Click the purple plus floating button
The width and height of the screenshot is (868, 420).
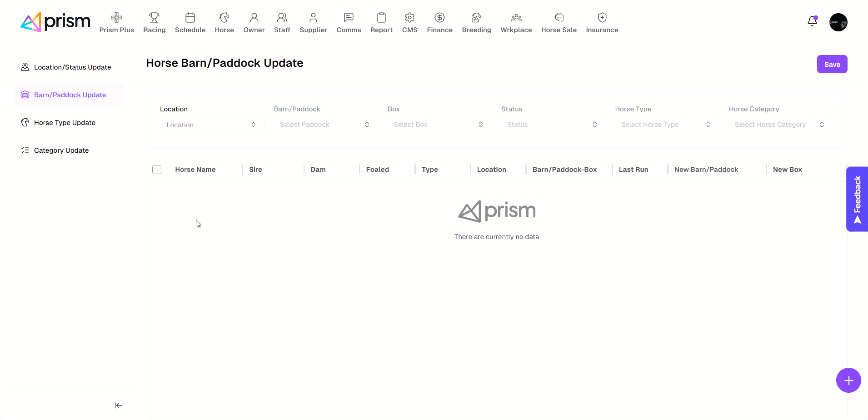click(848, 380)
